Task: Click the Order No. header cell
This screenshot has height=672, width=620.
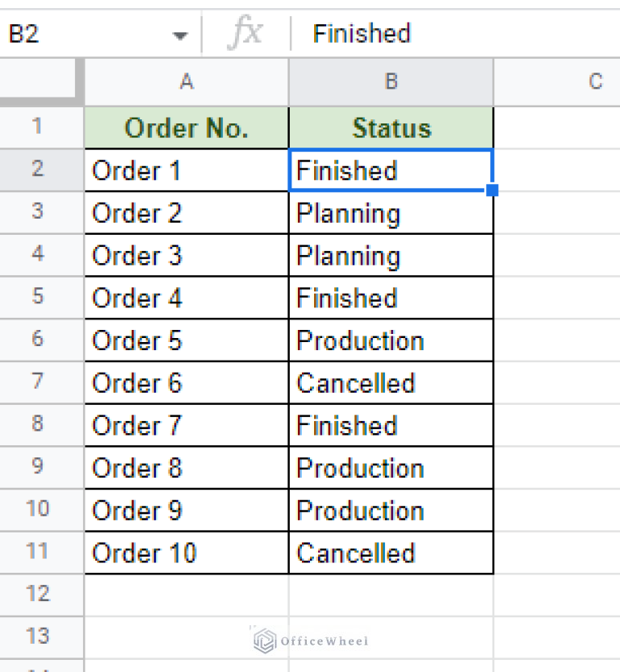Action: pyautogui.click(x=186, y=128)
